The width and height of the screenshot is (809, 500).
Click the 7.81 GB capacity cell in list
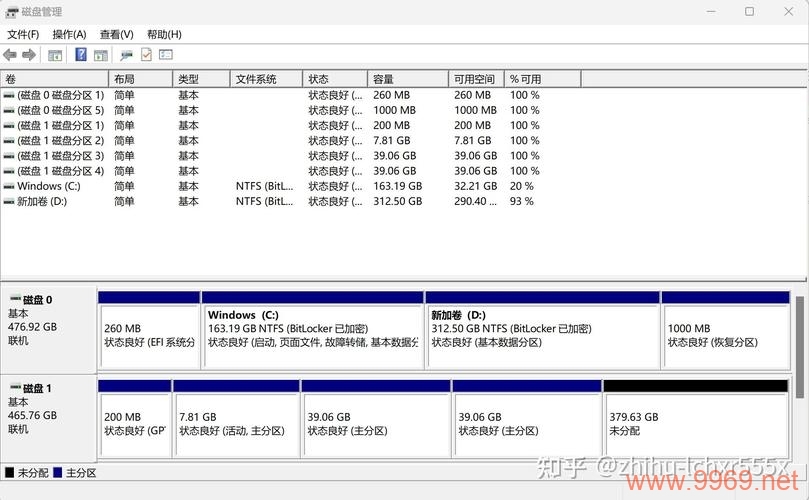click(392, 141)
